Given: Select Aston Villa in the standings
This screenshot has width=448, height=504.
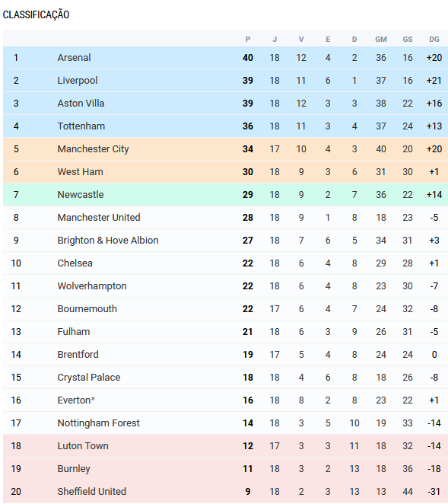Looking at the screenshot, I should pos(81,104).
